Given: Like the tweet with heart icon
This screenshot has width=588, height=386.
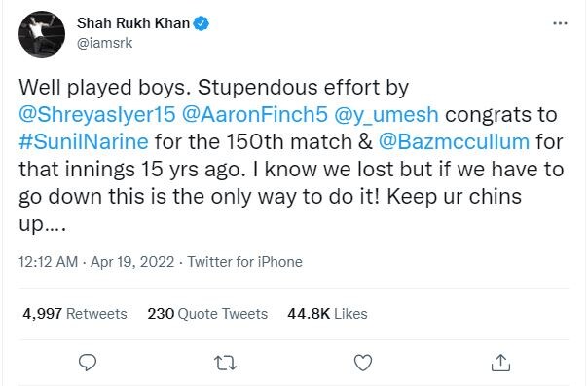Looking at the screenshot, I should (363, 363).
